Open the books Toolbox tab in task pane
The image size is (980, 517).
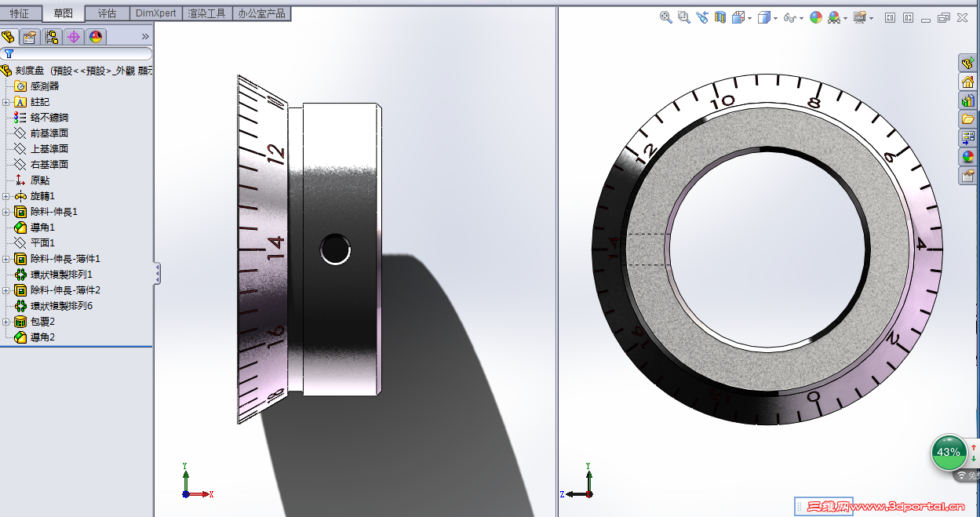(x=968, y=100)
